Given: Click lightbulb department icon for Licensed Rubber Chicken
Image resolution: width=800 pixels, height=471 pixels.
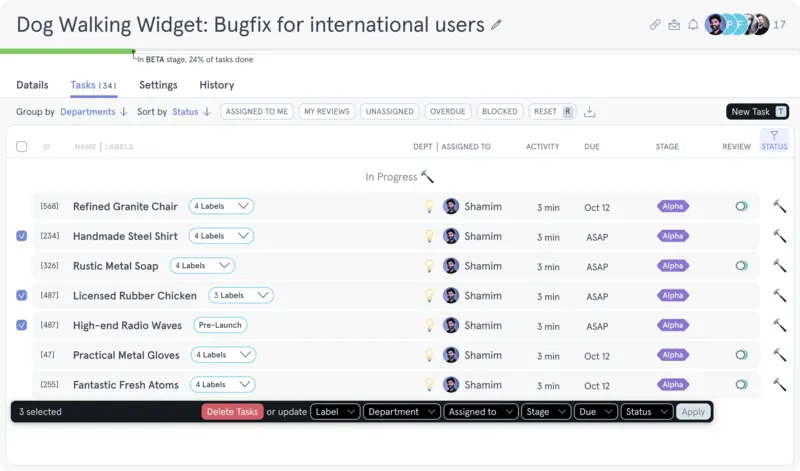Looking at the screenshot, I should point(430,295).
